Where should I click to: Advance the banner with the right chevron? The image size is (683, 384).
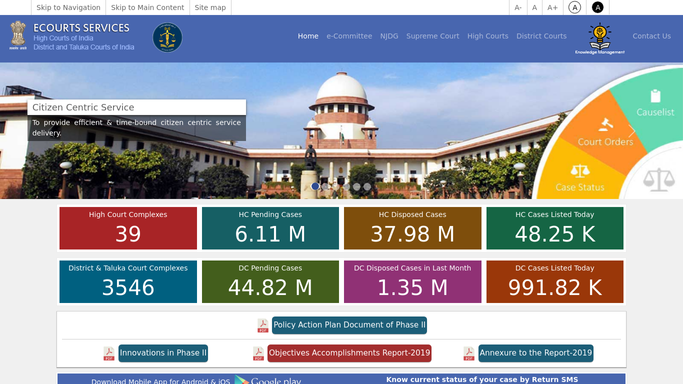[632, 130]
